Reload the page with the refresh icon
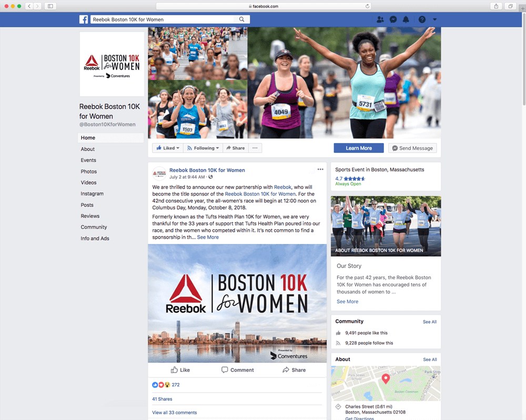 [x=367, y=6]
